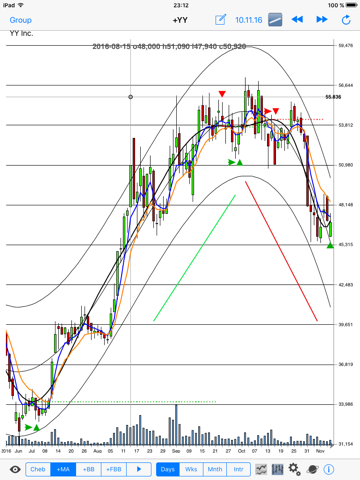
Task: Go back with rewind double arrows
Action: tap(297, 20)
